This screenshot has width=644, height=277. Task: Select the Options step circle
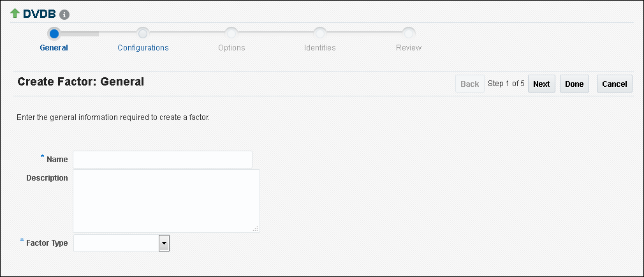[231, 33]
